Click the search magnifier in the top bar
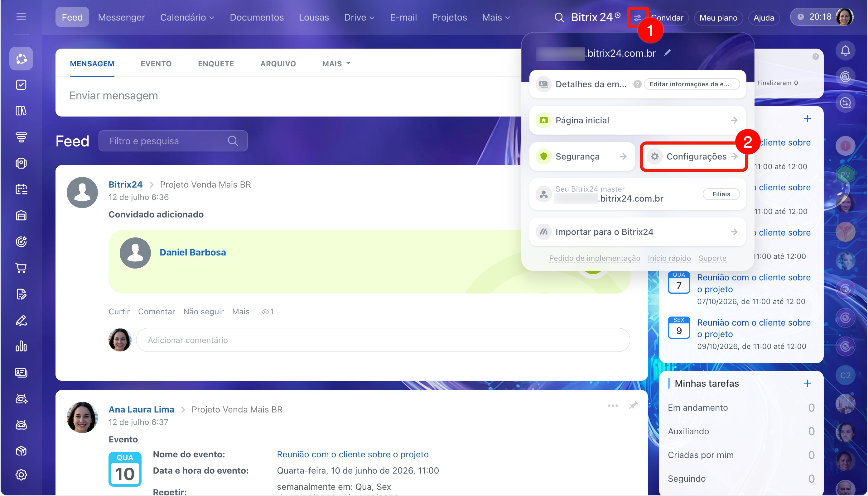This screenshot has height=496, width=868. coord(559,17)
